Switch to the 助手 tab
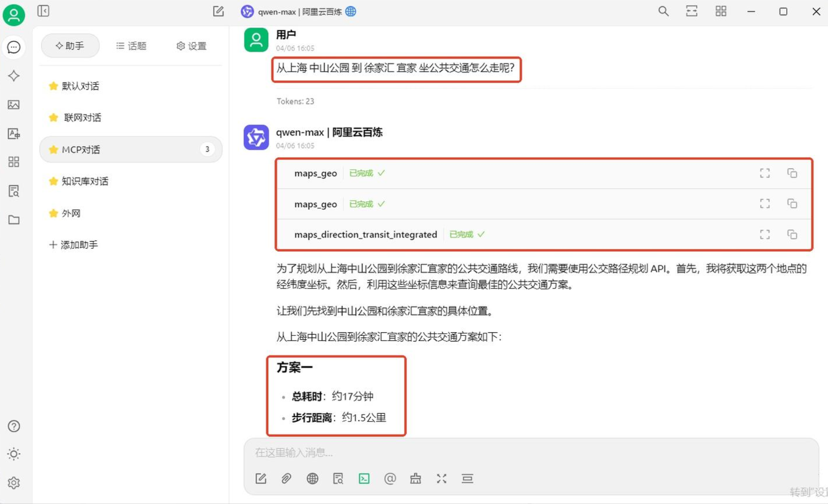Viewport: 828px width, 504px height. coord(70,46)
